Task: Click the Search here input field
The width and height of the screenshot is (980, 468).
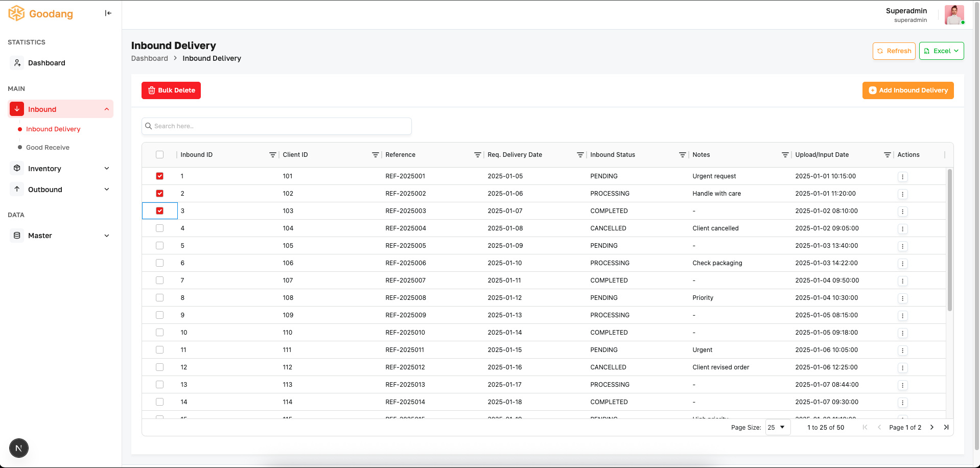Action: pyautogui.click(x=276, y=126)
